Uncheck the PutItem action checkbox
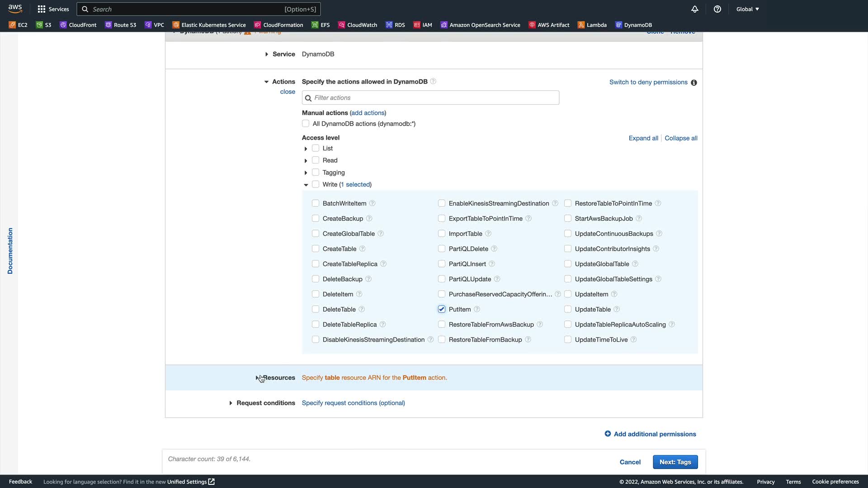The width and height of the screenshot is (868, 488). click(x=442, y=310)
